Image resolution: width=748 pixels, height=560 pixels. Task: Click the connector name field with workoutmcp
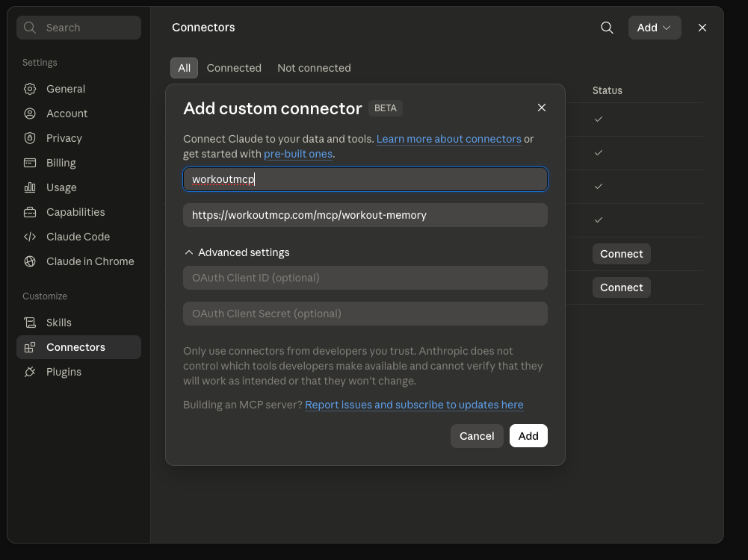(x=365, y=179)
